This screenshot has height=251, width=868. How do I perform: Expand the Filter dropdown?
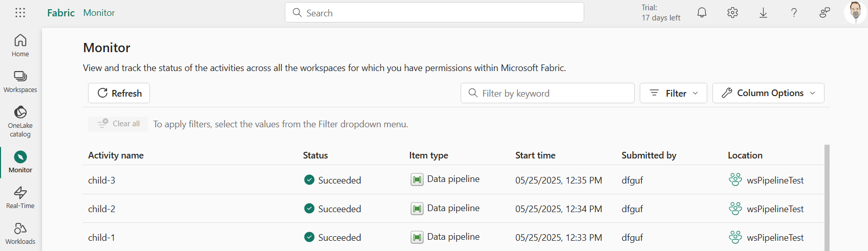673,93
